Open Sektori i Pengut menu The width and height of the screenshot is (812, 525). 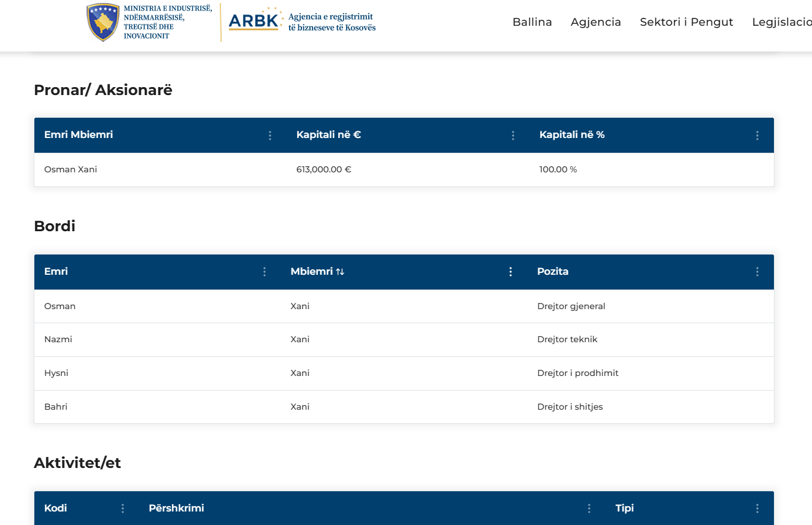(686, 22)
